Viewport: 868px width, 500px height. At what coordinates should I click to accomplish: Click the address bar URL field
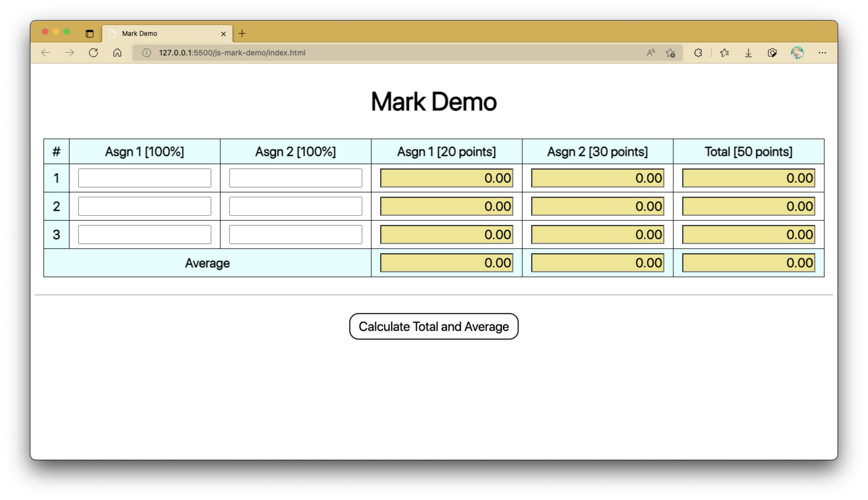click(x=231, y=52)
